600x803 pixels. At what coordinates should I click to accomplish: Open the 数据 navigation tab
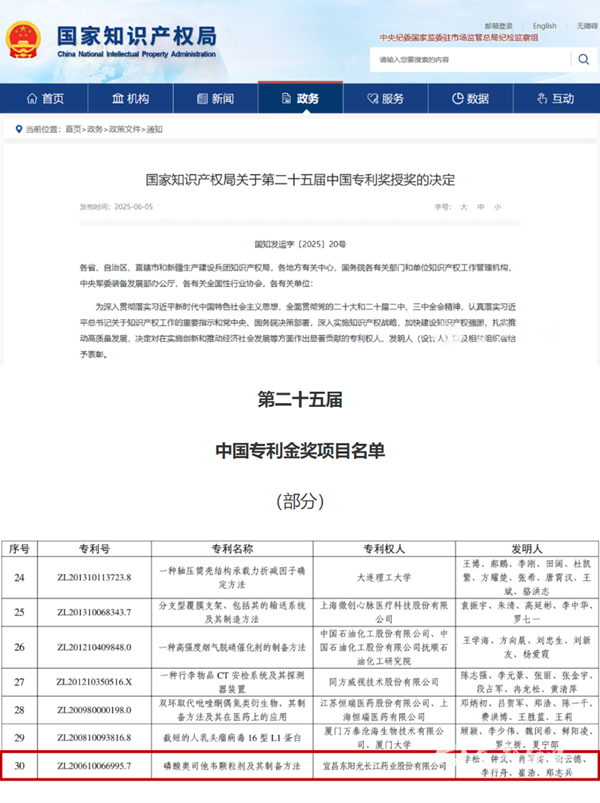tap(470, 98)
